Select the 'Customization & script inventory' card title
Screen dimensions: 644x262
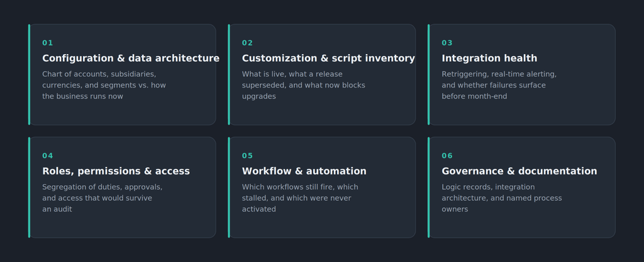pyautogui.click(x=328, y=59)
